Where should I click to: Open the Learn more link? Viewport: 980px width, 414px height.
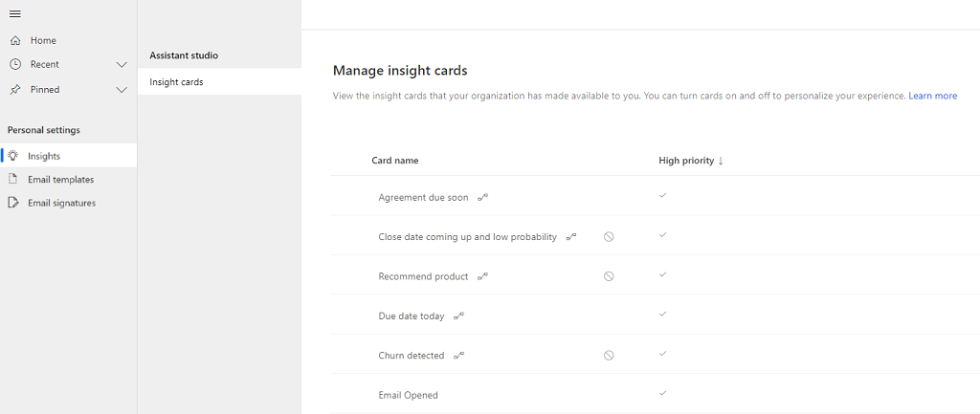tap(932, 96)
